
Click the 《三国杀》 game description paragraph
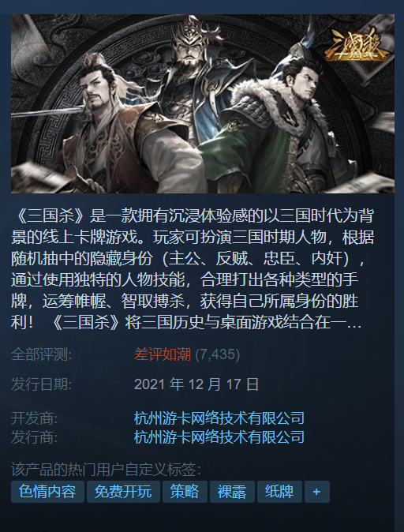pos(193,268)
